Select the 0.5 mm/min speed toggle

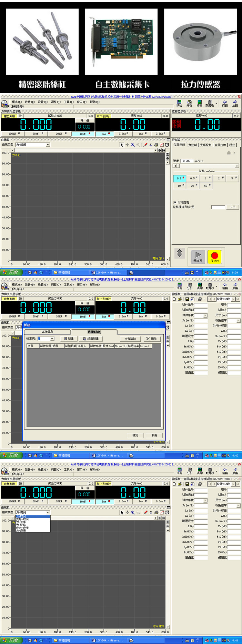[193, 178]
